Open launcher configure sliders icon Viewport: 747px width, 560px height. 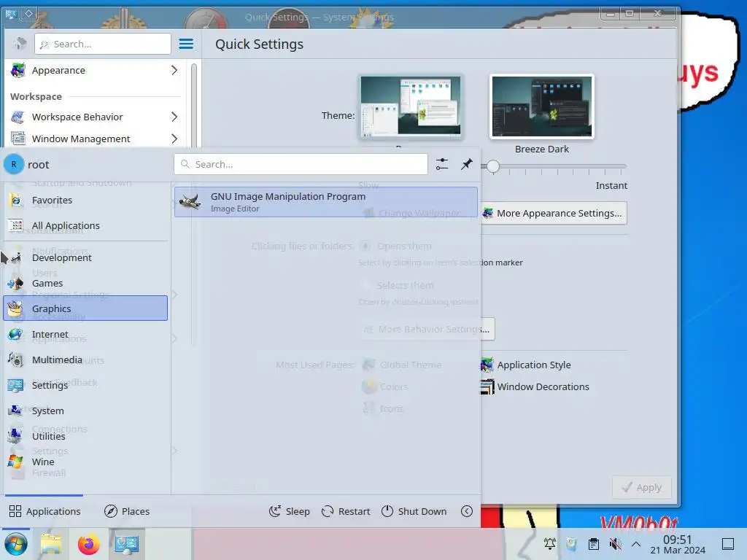442,164
